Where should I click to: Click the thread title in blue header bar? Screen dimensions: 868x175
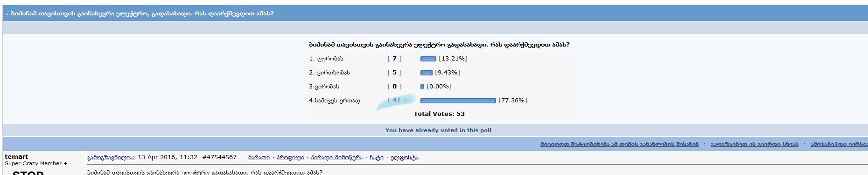pyautogui.click(x=142, y=14)
